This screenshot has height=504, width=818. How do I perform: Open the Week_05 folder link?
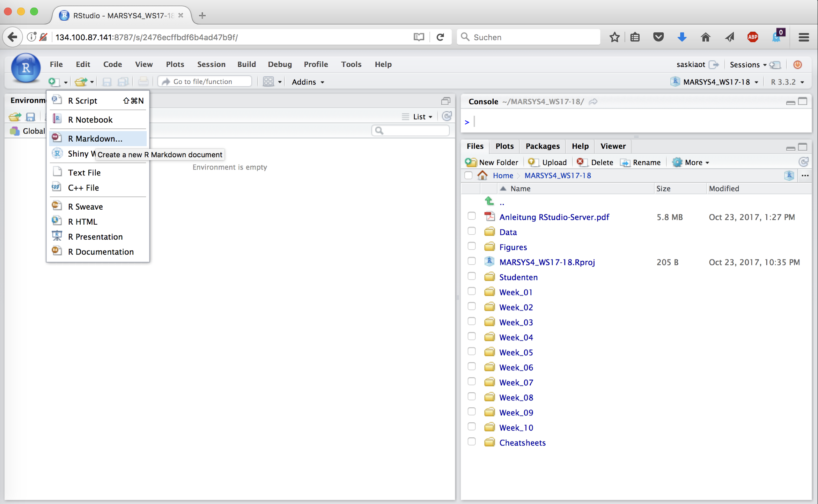pos(516,352)
